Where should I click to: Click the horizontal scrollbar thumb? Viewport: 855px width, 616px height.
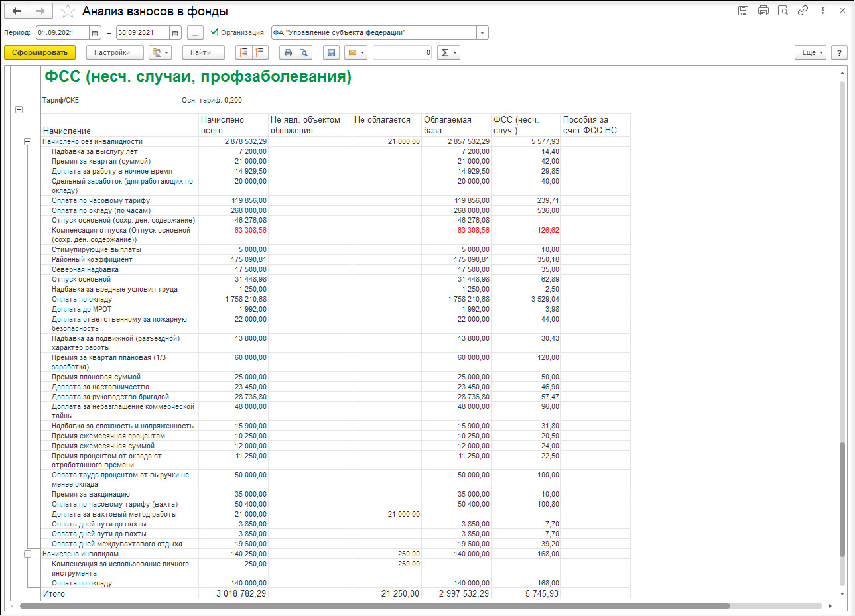375,606
